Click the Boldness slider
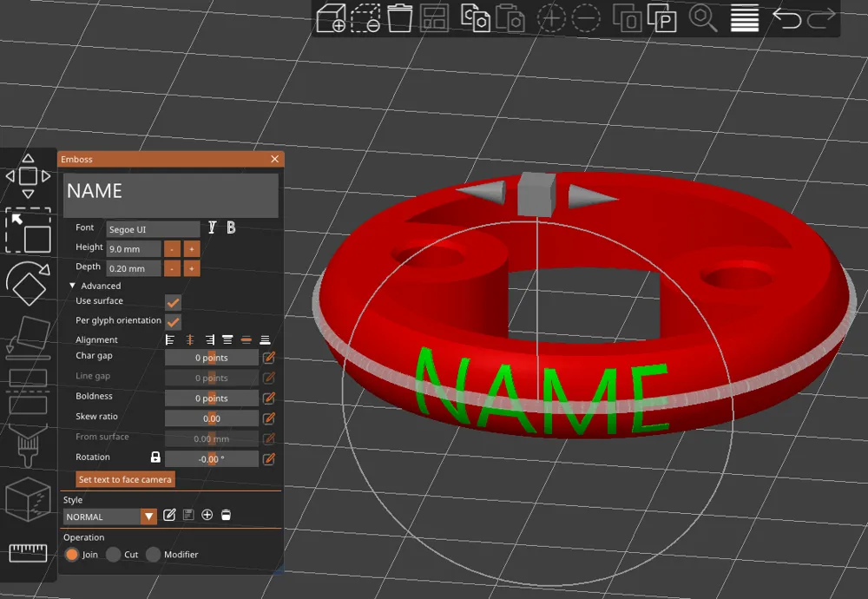 click(x=212, y=398)
